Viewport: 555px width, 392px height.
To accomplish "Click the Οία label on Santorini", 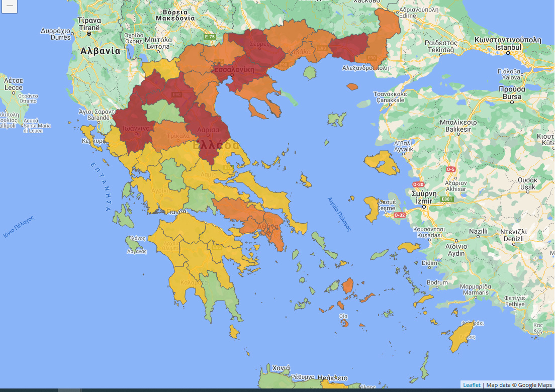I will 343,316.
